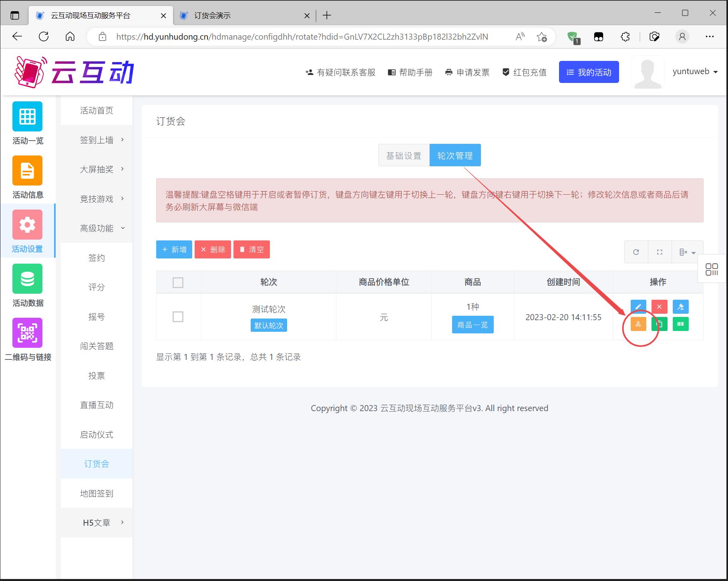Select 轮次管理 tab
Image resolution: width=728 pixels, height=581 pixels.
coord(455,155)
